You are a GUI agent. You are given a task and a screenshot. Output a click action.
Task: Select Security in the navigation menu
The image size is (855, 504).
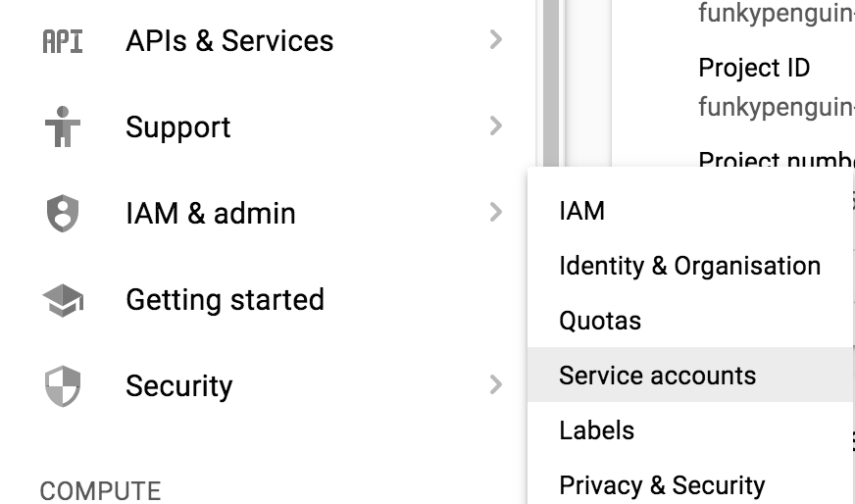click(179, 386)
